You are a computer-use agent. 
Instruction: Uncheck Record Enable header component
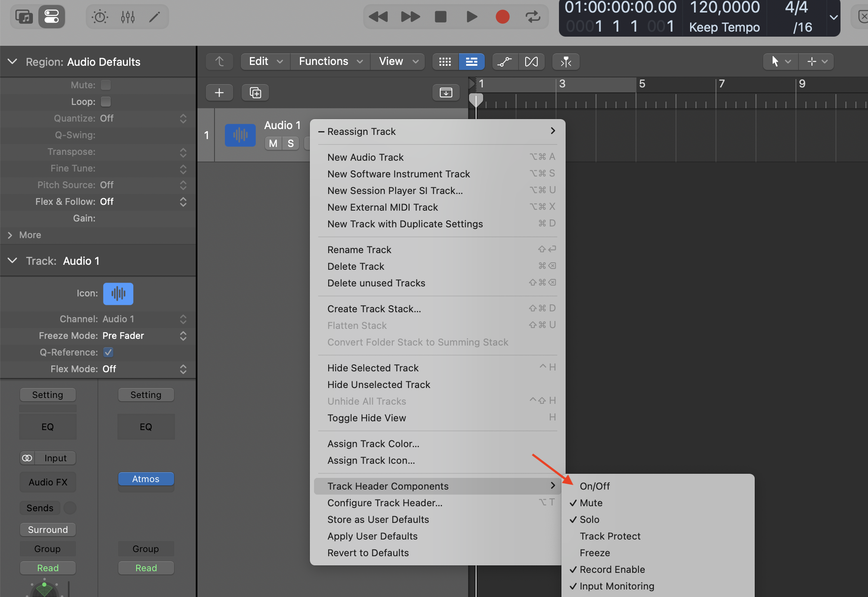click(658, 570)
